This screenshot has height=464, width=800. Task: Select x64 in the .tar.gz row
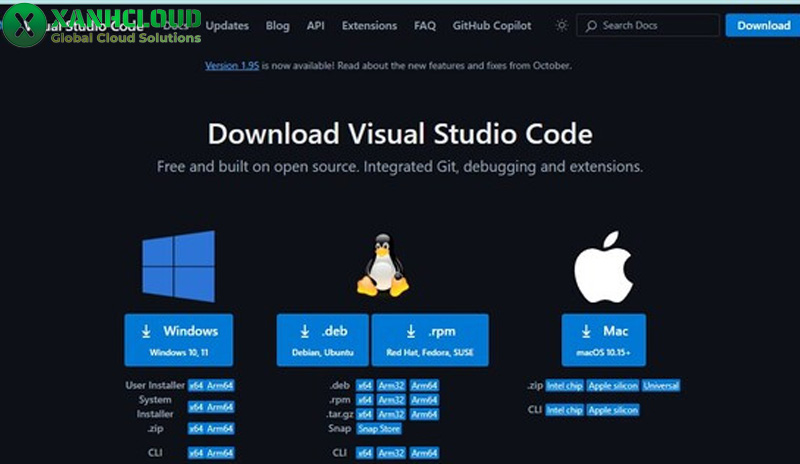364,414
